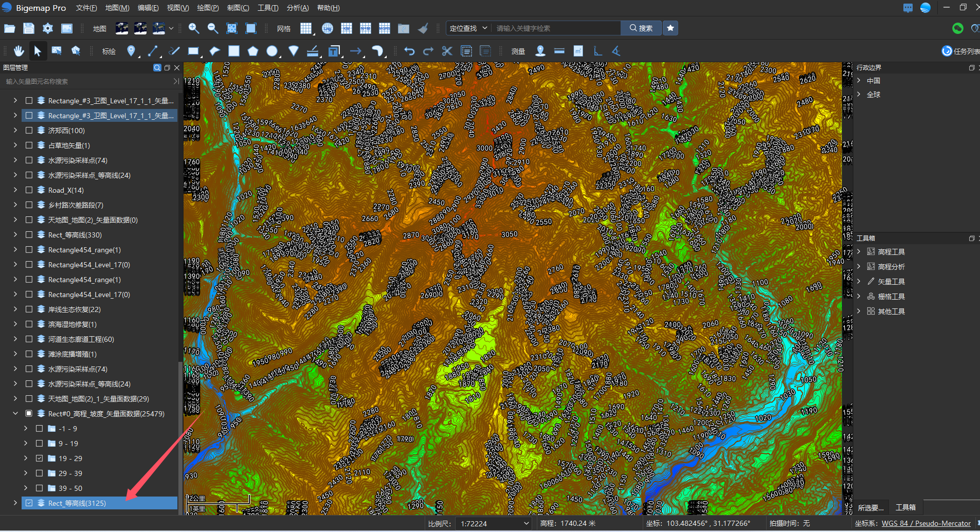Click the scissors cut tool
980x532 pixels.
pos(447,51)
